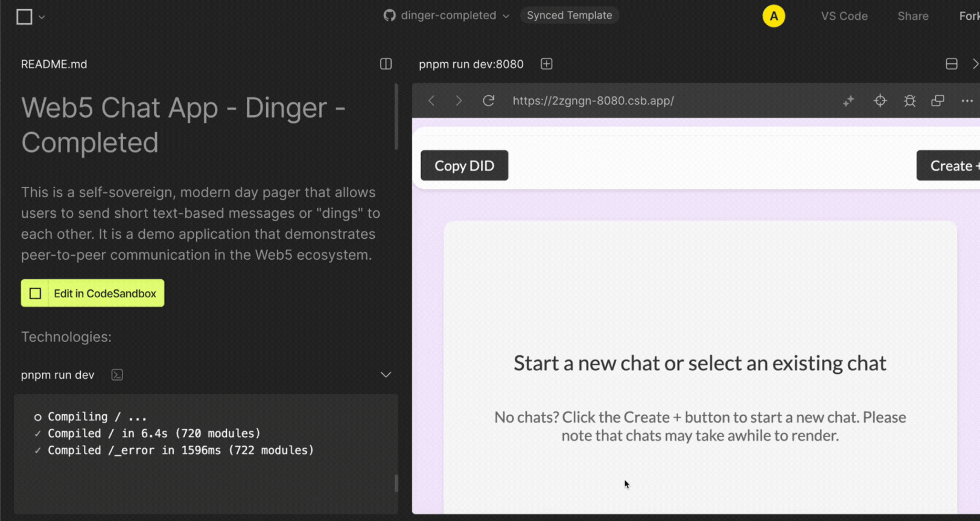Click the terminal output scrollbar

click(396, 483)
